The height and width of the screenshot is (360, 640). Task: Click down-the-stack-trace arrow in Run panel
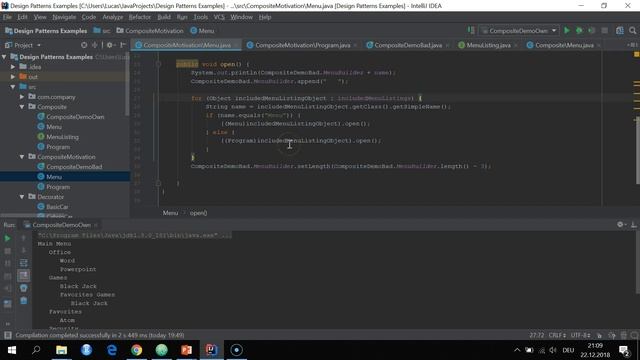(x=24, y=250)
